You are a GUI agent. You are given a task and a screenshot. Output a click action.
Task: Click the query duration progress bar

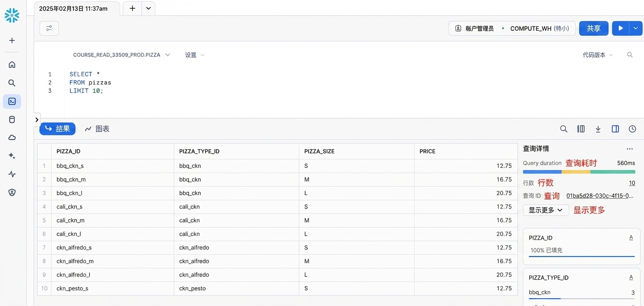click(579, 172)
